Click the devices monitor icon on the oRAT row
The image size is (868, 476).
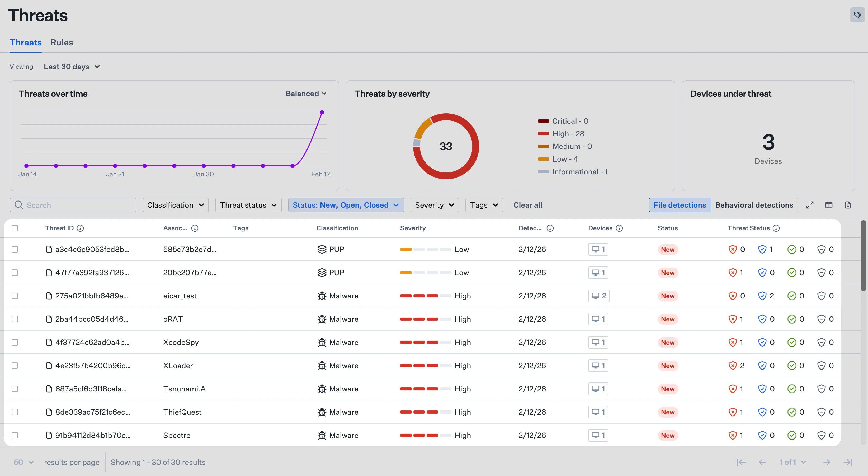[598, 319]
